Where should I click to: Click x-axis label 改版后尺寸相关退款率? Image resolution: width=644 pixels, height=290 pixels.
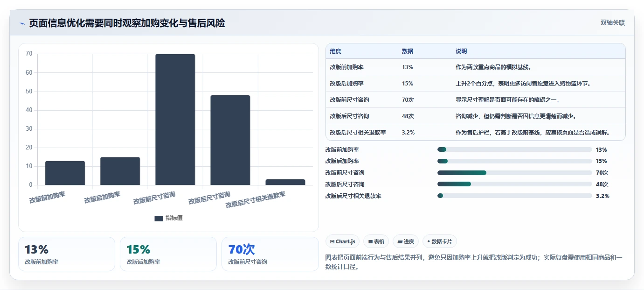pos(256,199)
